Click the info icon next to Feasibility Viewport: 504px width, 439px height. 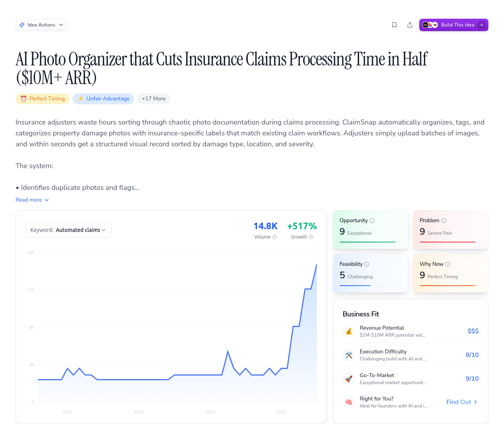pos(367,264)
